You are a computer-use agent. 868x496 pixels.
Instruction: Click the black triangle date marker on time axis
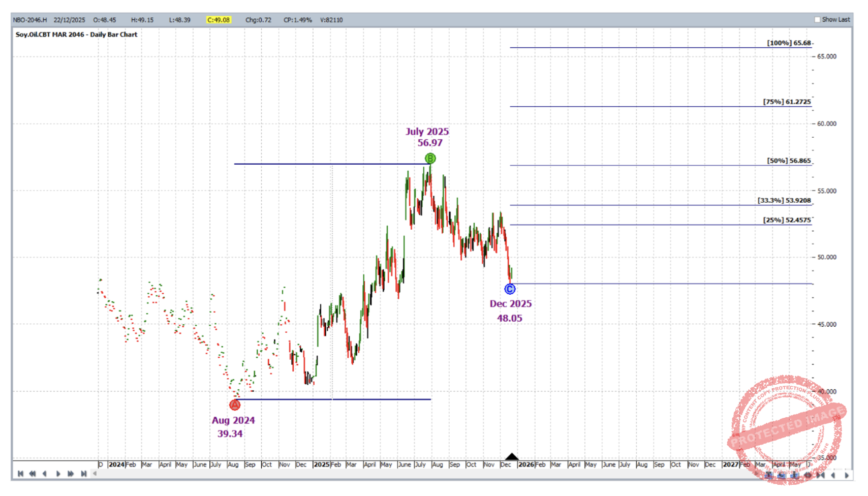(x=512, y=456)
